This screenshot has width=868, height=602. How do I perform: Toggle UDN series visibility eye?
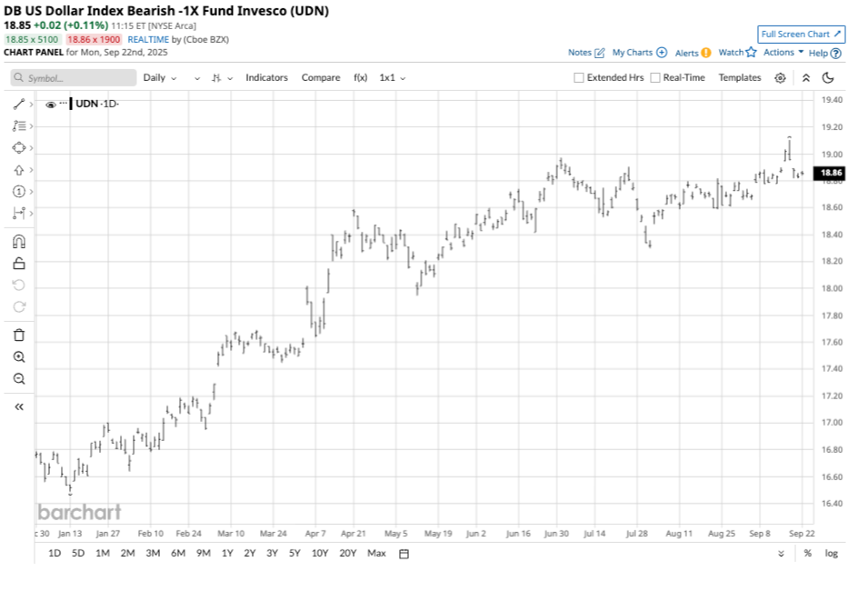pyautogui.click(x=50, y=105)
